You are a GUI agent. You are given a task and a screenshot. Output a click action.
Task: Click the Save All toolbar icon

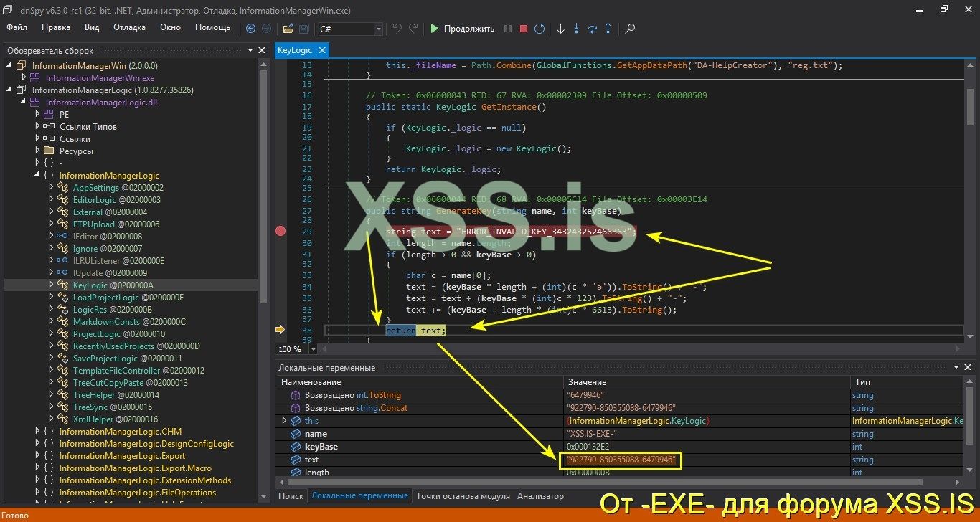coord(304,29)
